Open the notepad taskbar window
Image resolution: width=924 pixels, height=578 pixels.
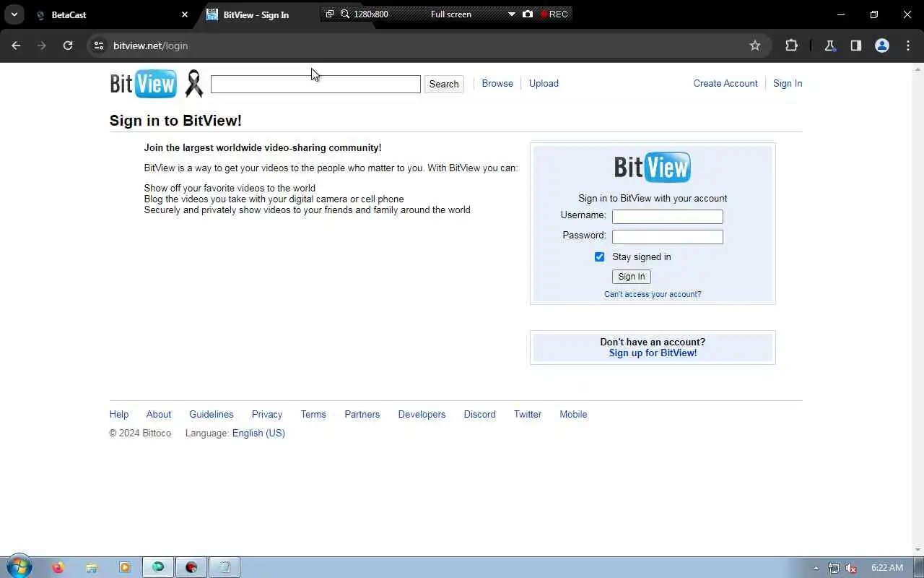tap(225, 567)
